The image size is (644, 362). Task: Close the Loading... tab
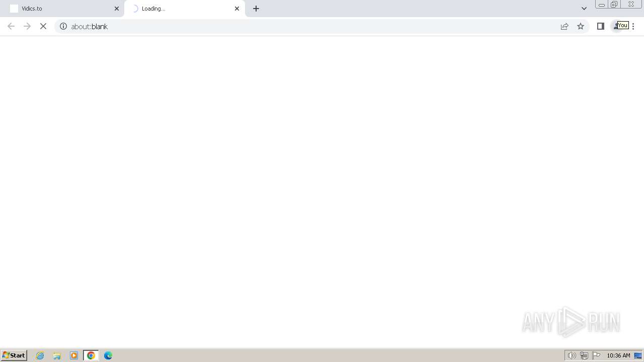[x=237, y=9]
